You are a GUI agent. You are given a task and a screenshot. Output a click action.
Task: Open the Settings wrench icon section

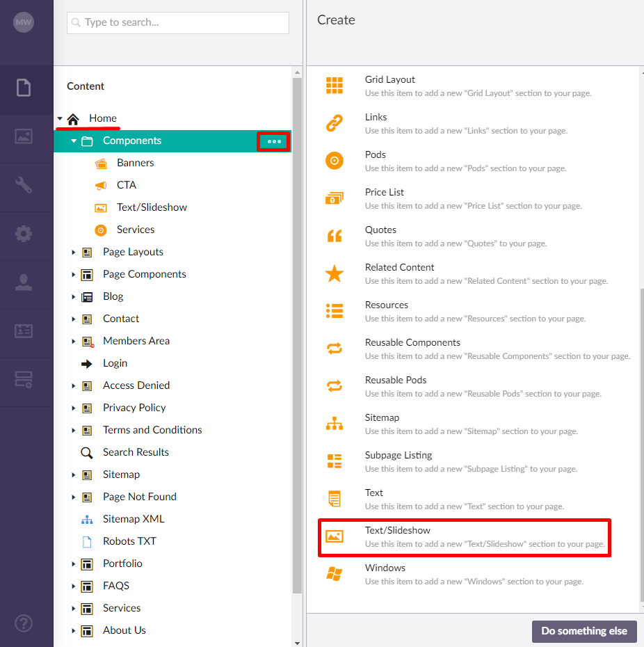(24, 185)
